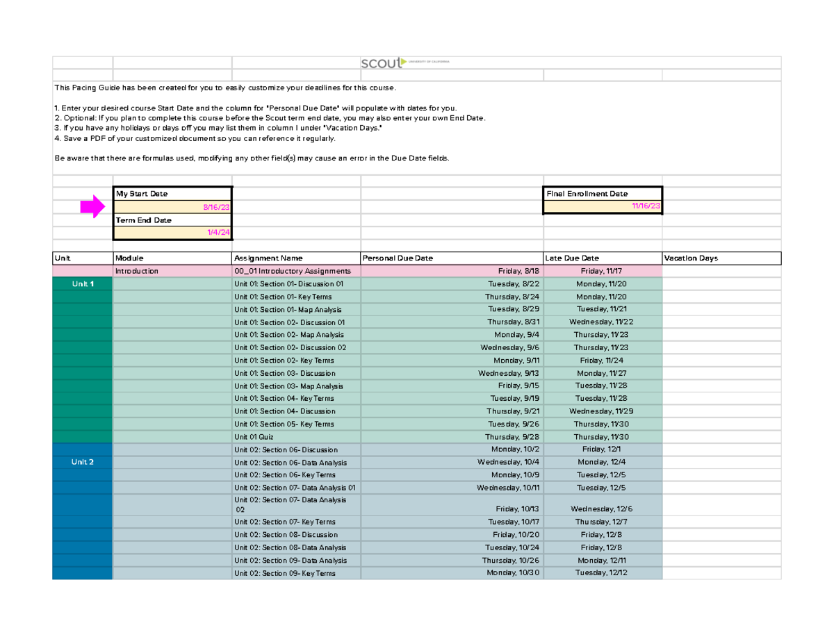This screenshot has height=644, width=834.
Task: Select Unit 01: Section 04- Discussion
Action: [x=296, y=411]
